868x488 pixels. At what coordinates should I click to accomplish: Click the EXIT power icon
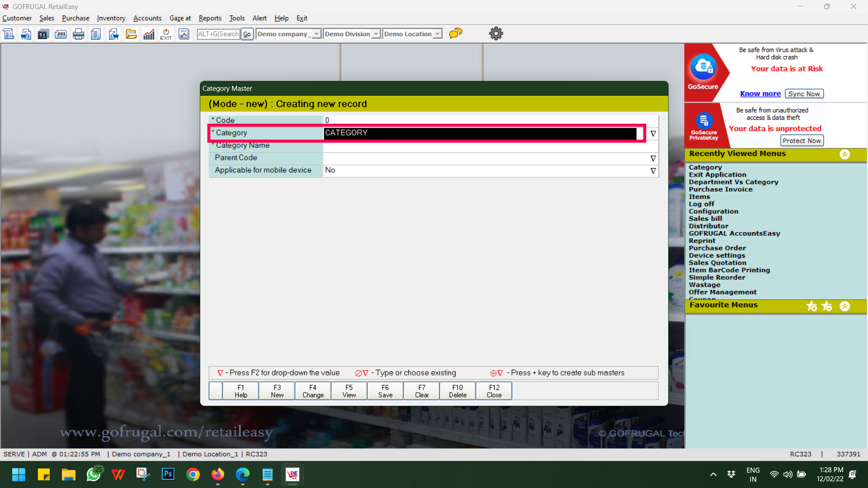point(166,34)
